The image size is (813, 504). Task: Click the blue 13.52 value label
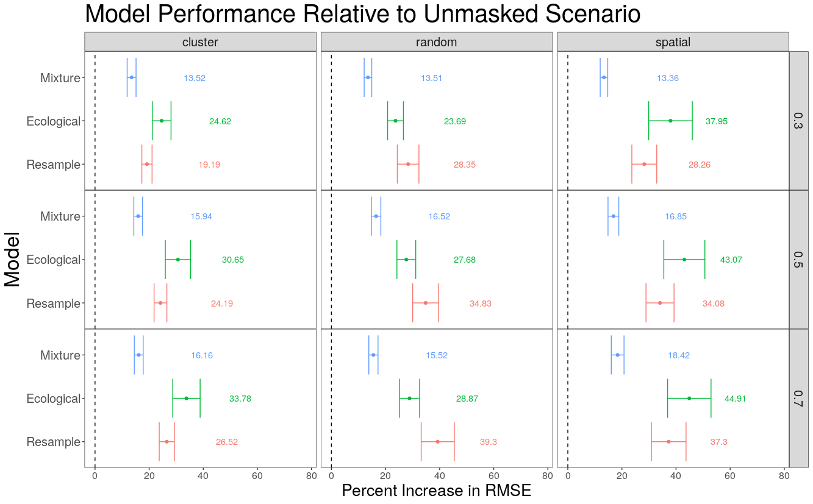[195, 78]
